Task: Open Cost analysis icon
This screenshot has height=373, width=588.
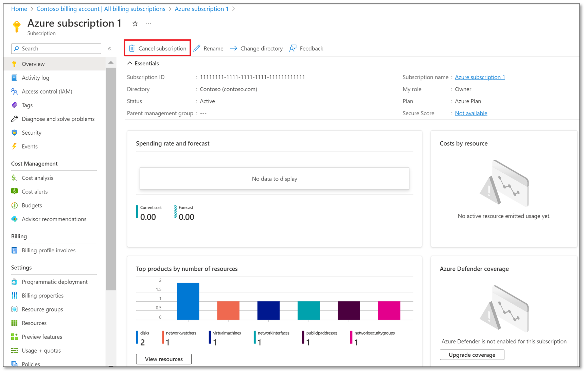Action: click(x=14, y=178)
